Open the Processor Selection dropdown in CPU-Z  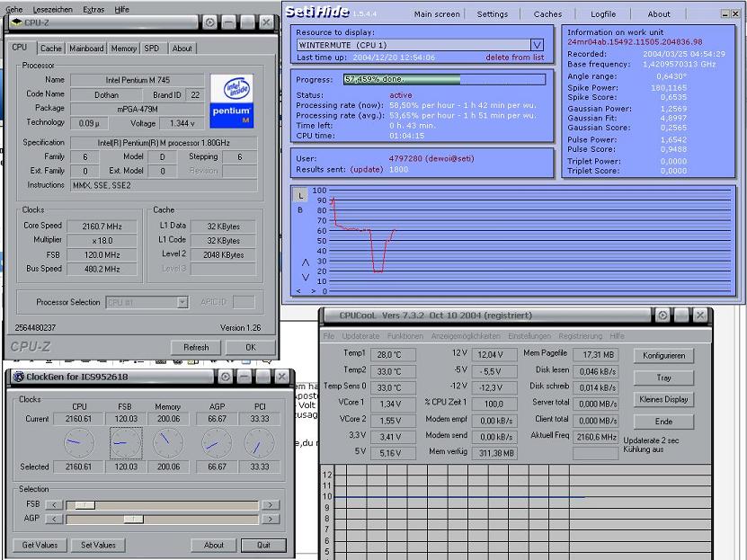182,302
